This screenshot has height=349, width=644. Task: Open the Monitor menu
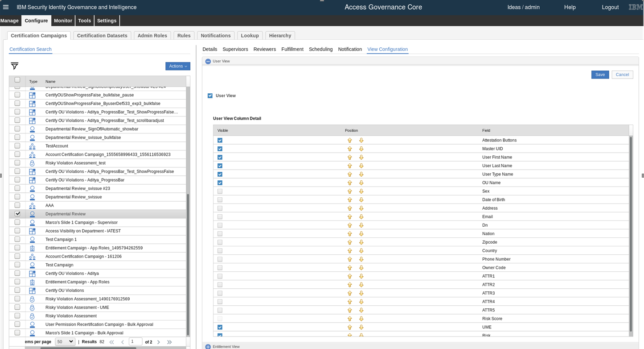pos(63,21)
